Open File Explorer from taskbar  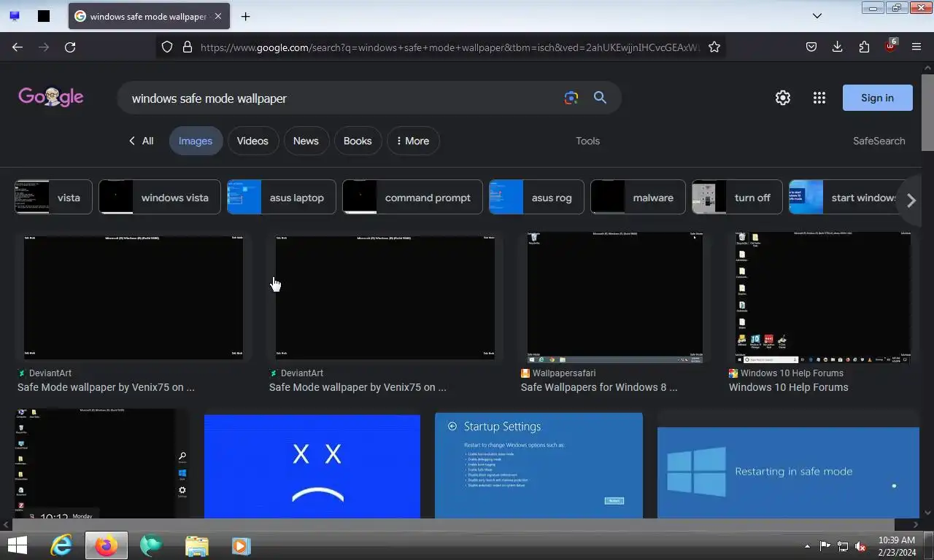tap(196, 545)
